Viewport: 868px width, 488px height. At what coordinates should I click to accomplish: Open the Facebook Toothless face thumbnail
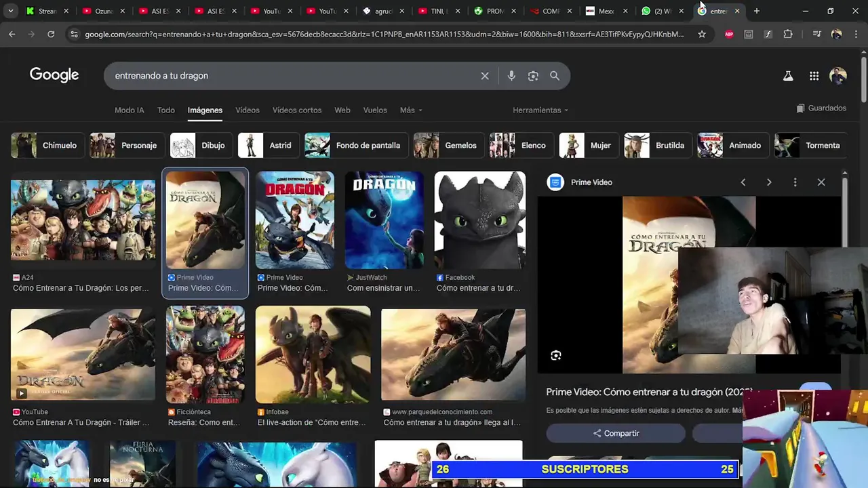(x=480, y=220)
